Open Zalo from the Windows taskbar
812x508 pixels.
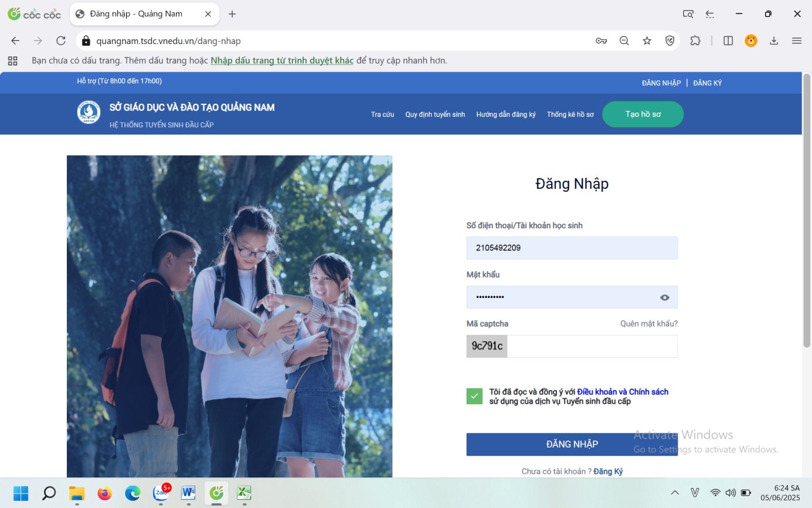tap(161, 493)
